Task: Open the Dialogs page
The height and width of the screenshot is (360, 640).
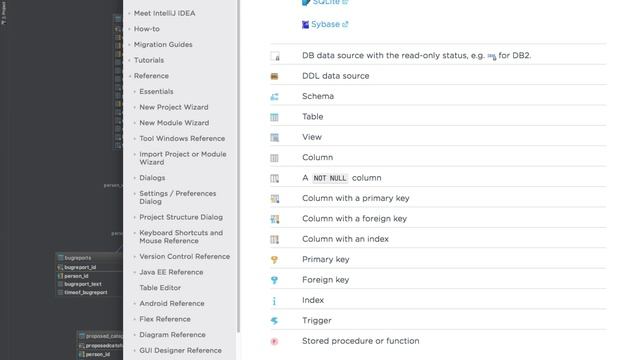Action: [152, 178]
